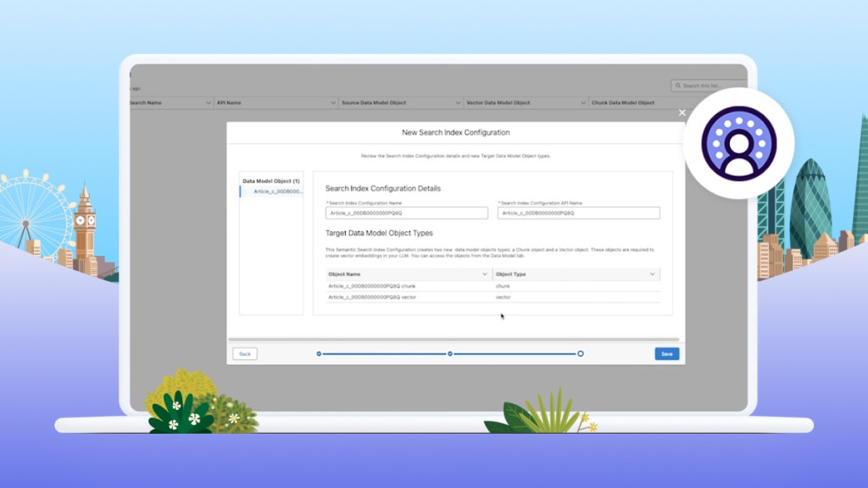The image size is (868, 488).
Task: Close the New Search Index Configuration dialog
Action: 682,112
